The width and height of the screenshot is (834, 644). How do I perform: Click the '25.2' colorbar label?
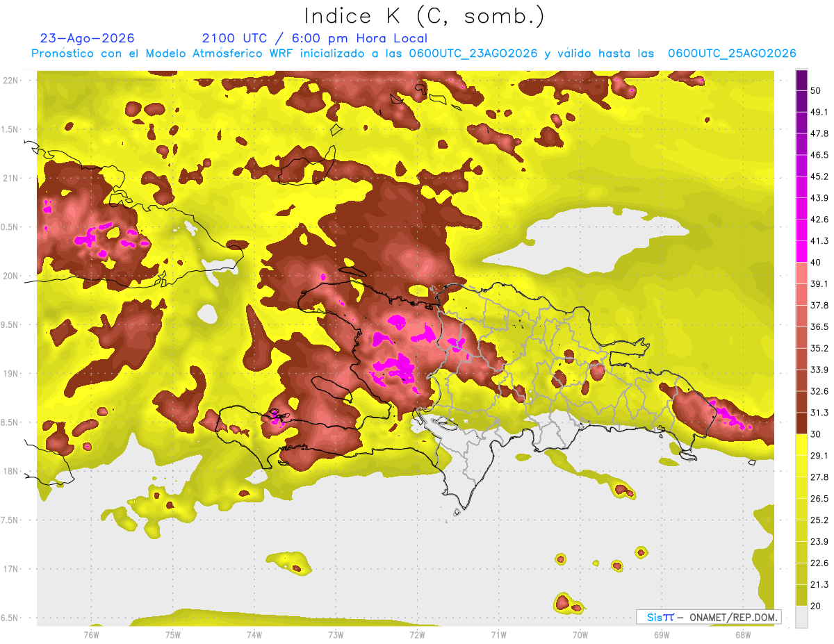(x=819, y=520)
